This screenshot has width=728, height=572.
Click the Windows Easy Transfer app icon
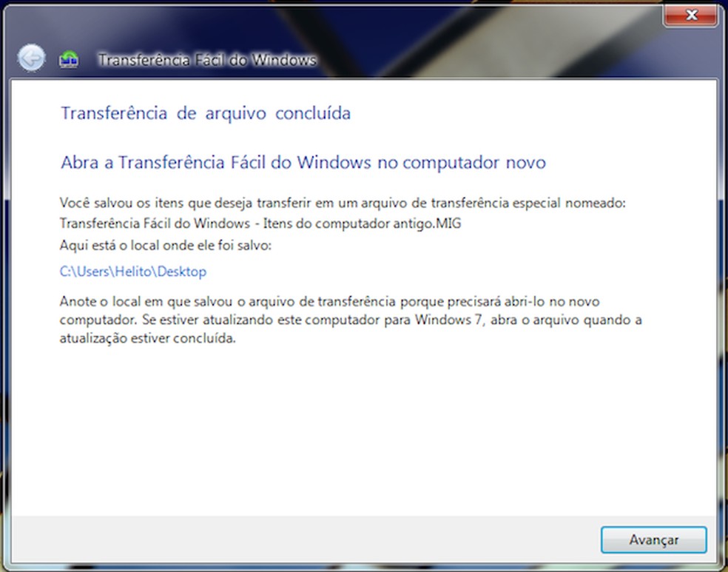(69, 59)
